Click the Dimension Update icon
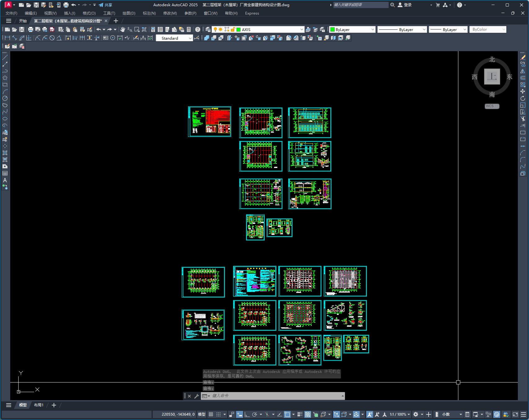 point(150,38)
